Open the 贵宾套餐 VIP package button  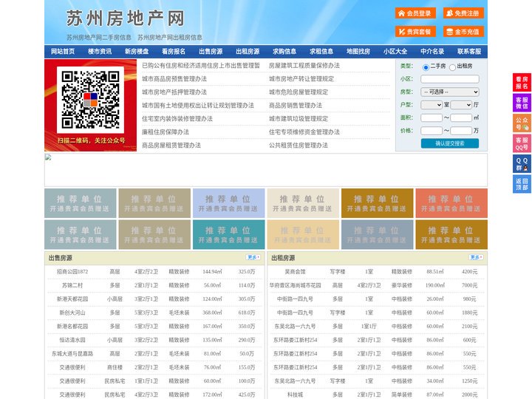coord(415,32)
